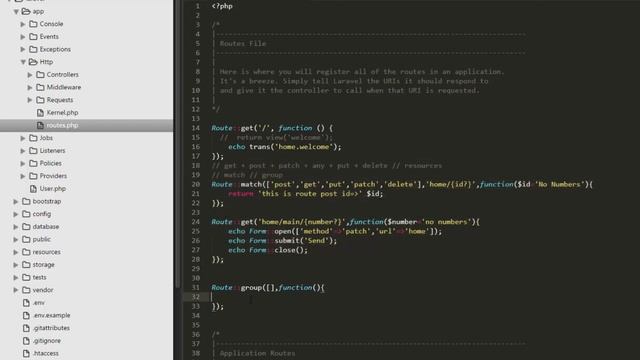Viewport: 640px width, 360px height.
Task: Click the Providers folder icon
Action: point(33,176)
